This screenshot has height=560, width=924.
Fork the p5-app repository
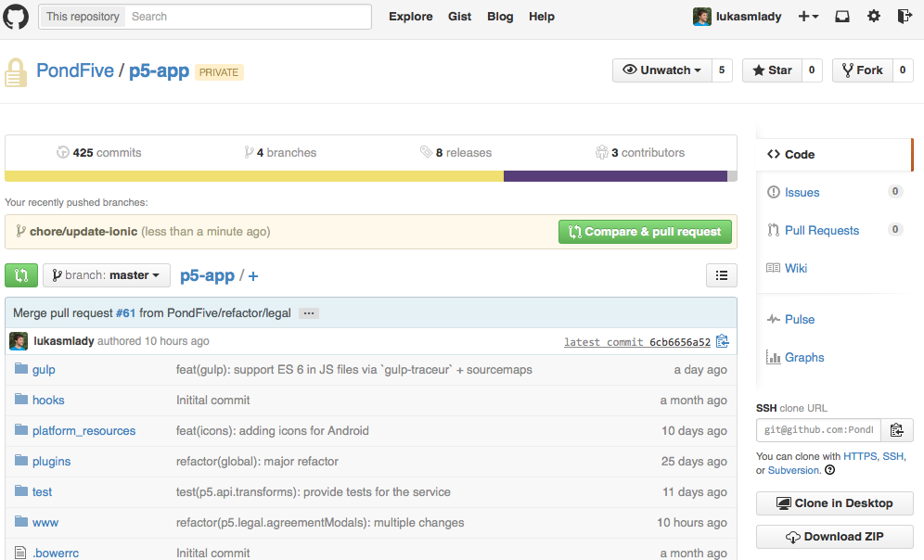pos(863,70)
